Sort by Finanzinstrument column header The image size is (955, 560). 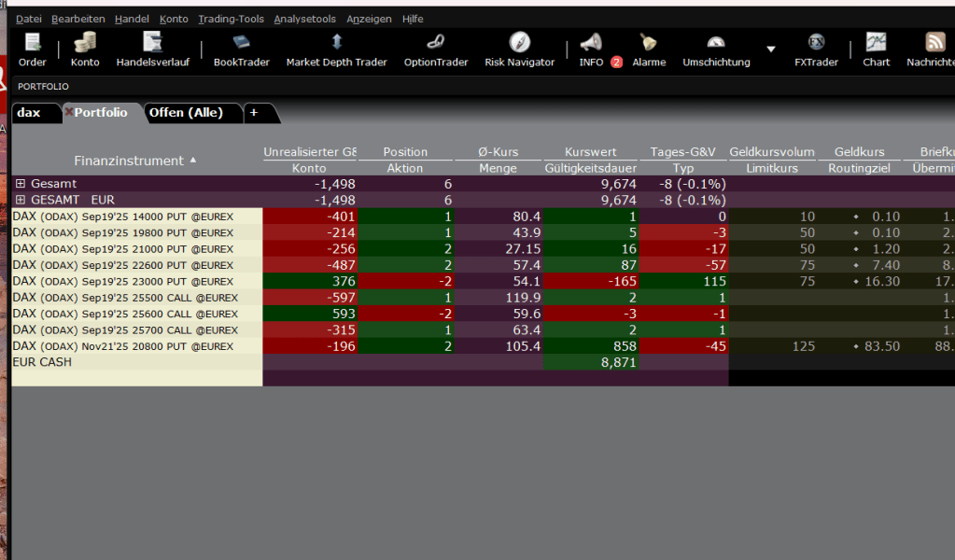pyautogui.click(x=129, y=161)
